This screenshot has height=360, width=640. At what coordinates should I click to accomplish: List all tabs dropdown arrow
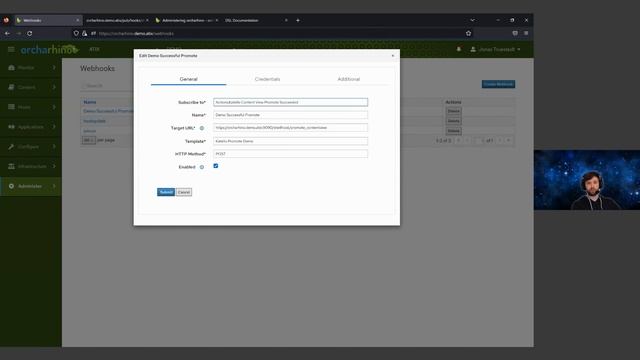tap(472, 20)
